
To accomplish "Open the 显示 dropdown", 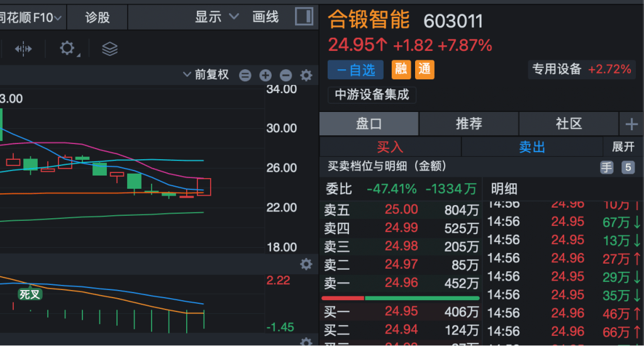I will tap(217, 17).
